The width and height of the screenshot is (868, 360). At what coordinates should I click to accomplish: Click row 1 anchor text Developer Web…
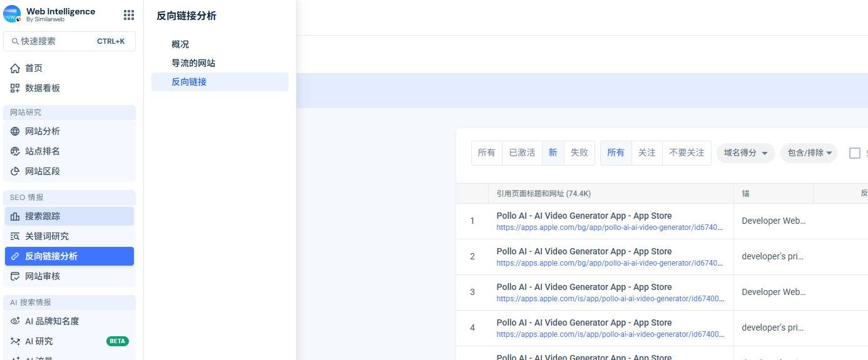[x=774, y=221]
